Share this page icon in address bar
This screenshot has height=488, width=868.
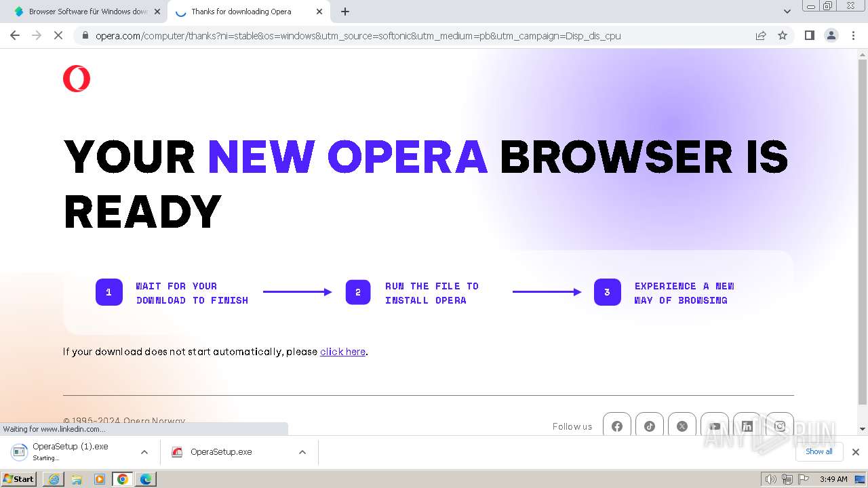[x=761, y=35]
